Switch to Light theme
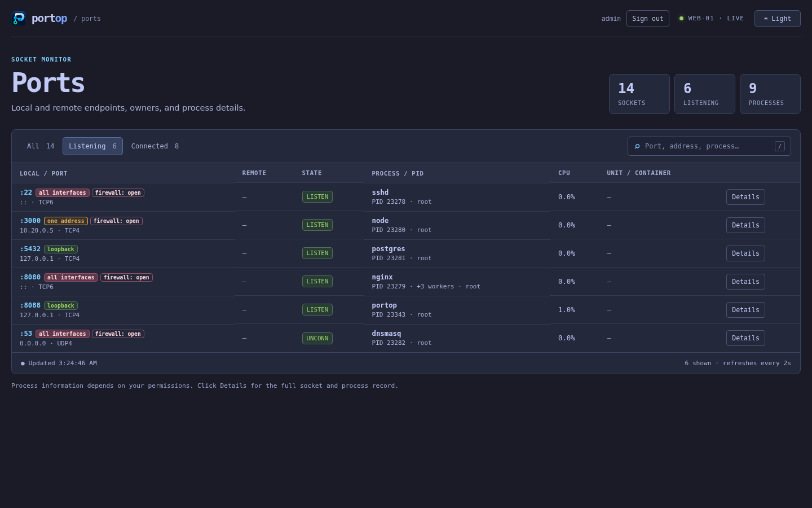This screenshot has height=508, width=812. (777, 19)
